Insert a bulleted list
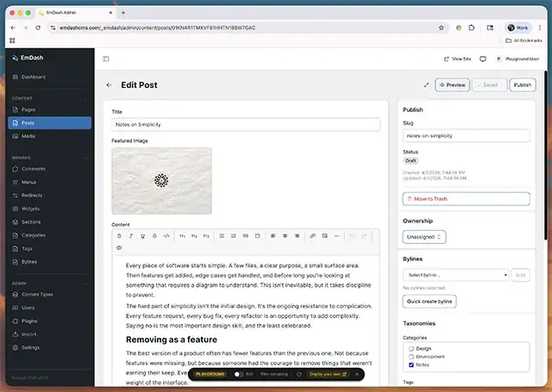Image resolution: width=552 pixels, height=392 pixels. 222,236
